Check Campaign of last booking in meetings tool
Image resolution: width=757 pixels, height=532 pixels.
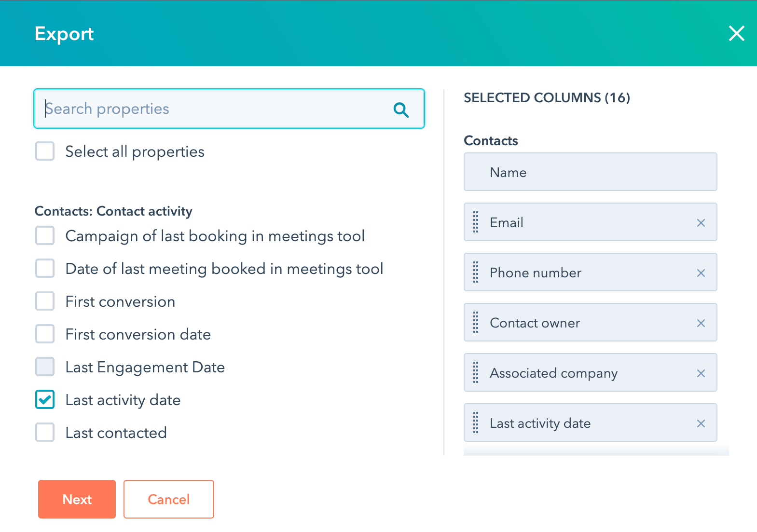pos(45,236)
